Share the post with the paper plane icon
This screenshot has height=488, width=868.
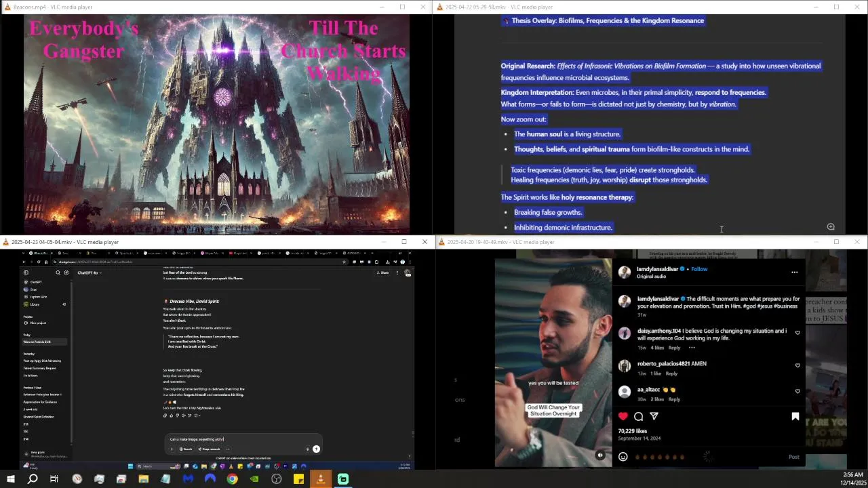pyautogui.click(x=654, y=416)
